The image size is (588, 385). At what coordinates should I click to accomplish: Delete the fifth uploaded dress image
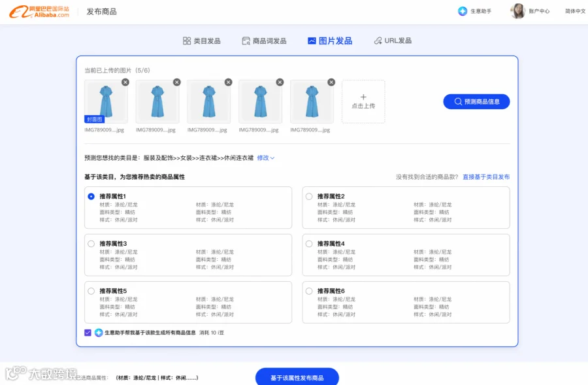(x=331, y=82)
